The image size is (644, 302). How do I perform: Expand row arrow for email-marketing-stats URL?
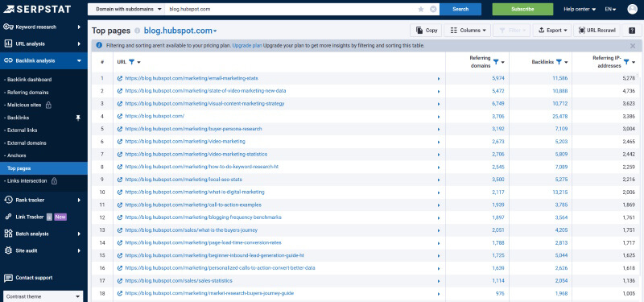pos(439,78)
